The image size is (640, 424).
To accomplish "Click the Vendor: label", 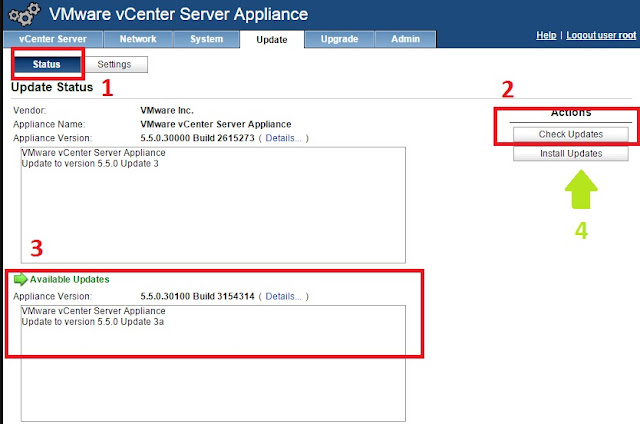I will click(29, 111).
